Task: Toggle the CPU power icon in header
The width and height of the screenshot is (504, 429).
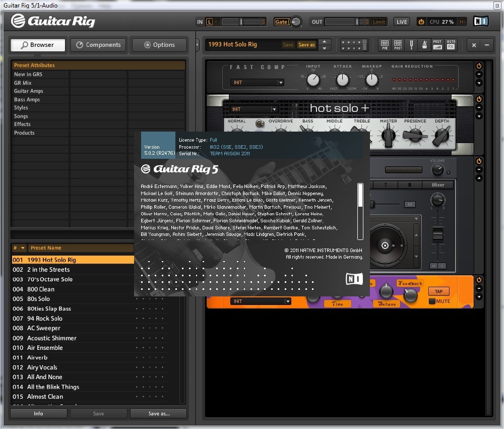Action: tap(421, 22)
